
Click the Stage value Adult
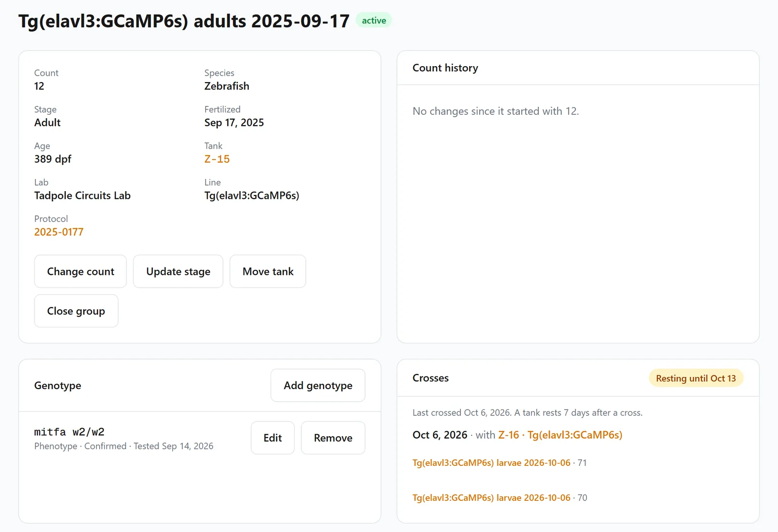click(x=47, y=123)
